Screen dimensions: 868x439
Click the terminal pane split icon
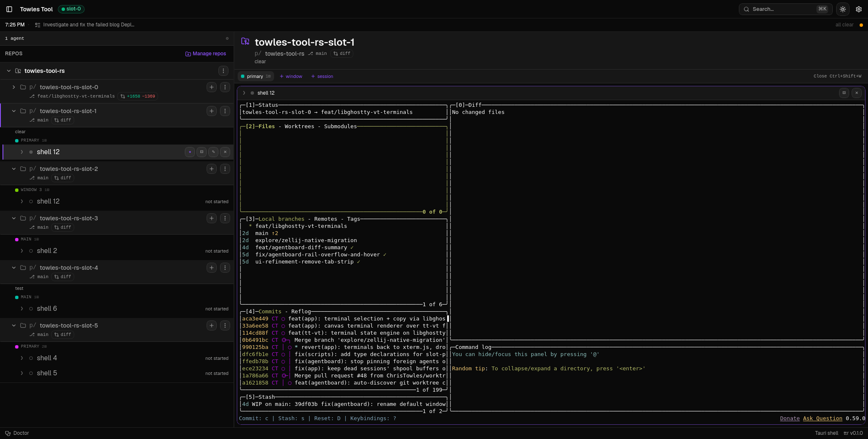point(844,93)
